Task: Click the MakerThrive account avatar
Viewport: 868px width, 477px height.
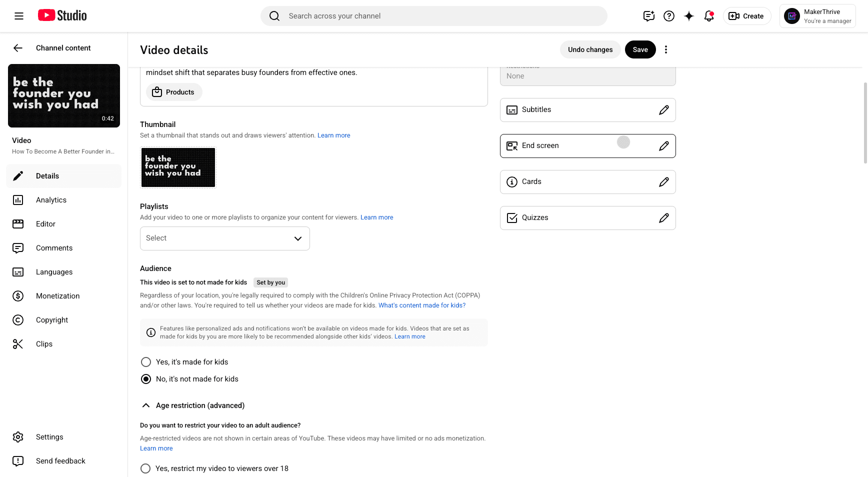Action: (792, 16)
